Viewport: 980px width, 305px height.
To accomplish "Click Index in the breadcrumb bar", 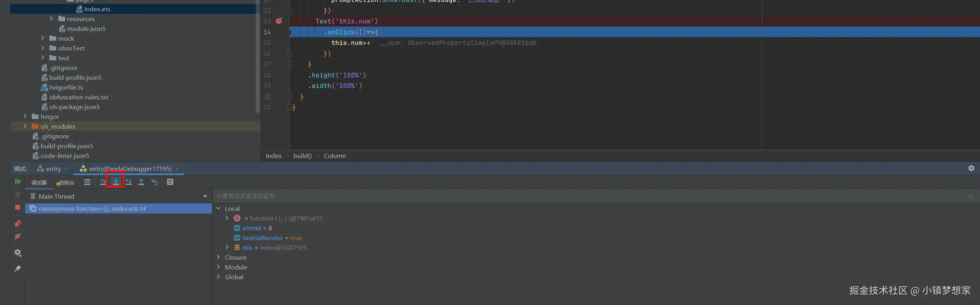I will 274,156.
